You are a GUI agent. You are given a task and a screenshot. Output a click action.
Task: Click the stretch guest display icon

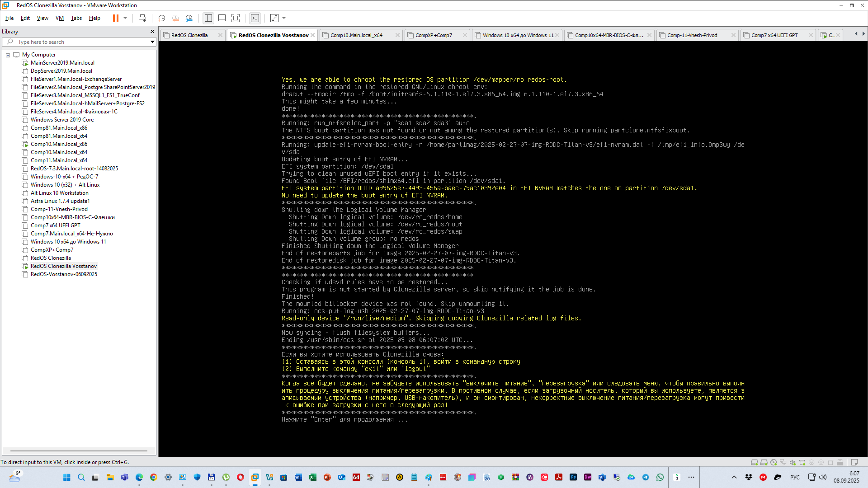coord(274,18)
